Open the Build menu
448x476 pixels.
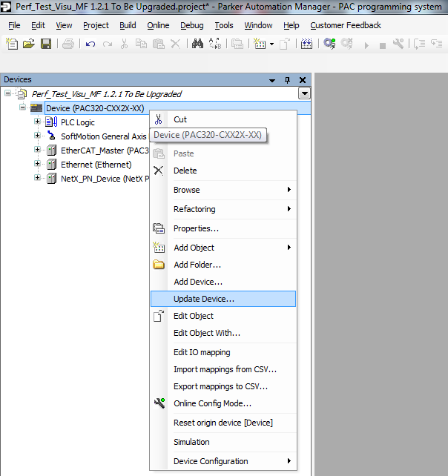[x=128, y=25]
